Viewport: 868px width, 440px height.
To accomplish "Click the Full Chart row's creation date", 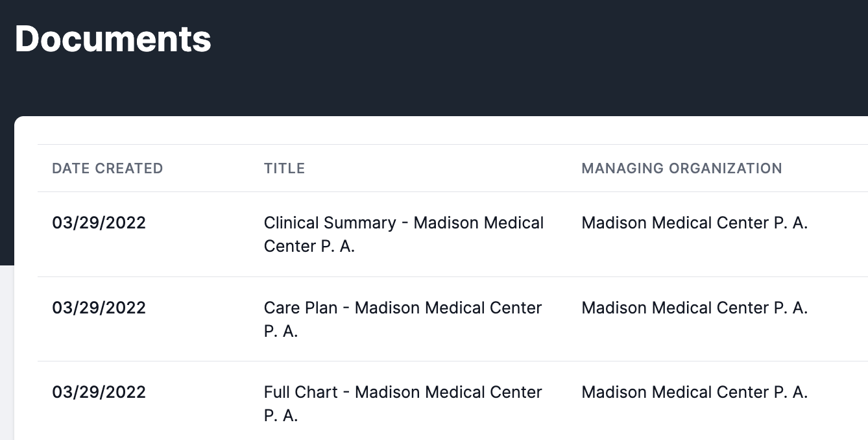I will click(x=99, y=393).
